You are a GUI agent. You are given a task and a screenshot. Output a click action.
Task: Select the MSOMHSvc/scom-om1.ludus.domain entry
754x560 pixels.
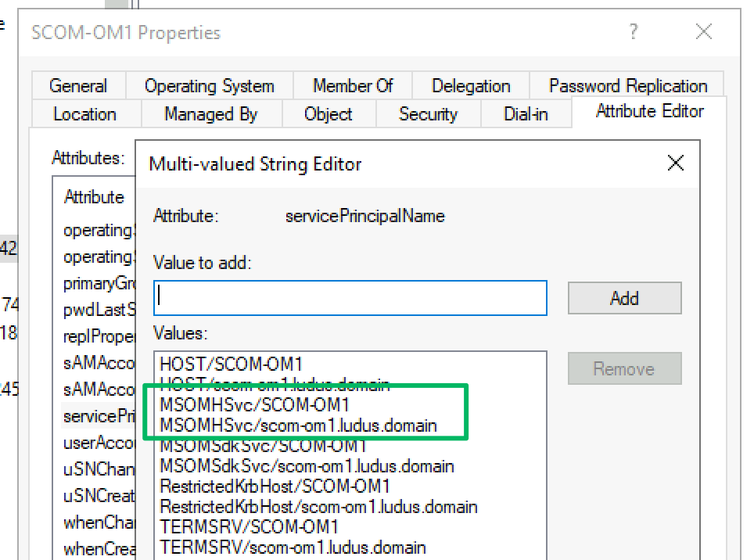[x=298, y=425]
